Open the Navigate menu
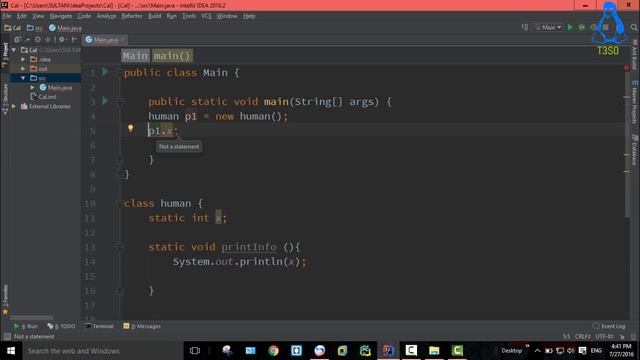This screenshot has height=360, width=640. tap(61, 16)
